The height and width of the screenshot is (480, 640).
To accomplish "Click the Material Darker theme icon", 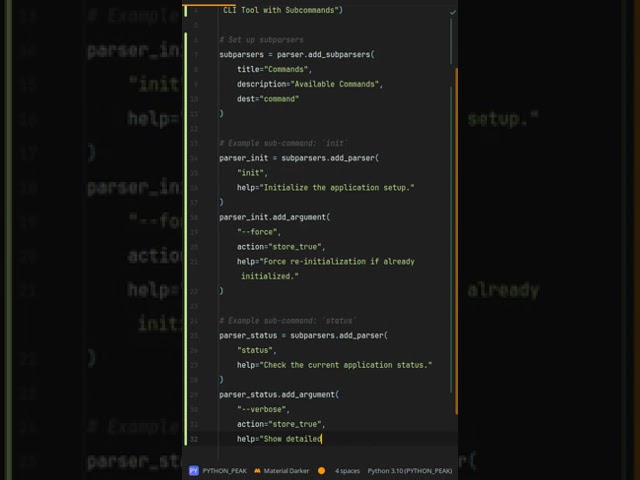I will pos(257,471).
